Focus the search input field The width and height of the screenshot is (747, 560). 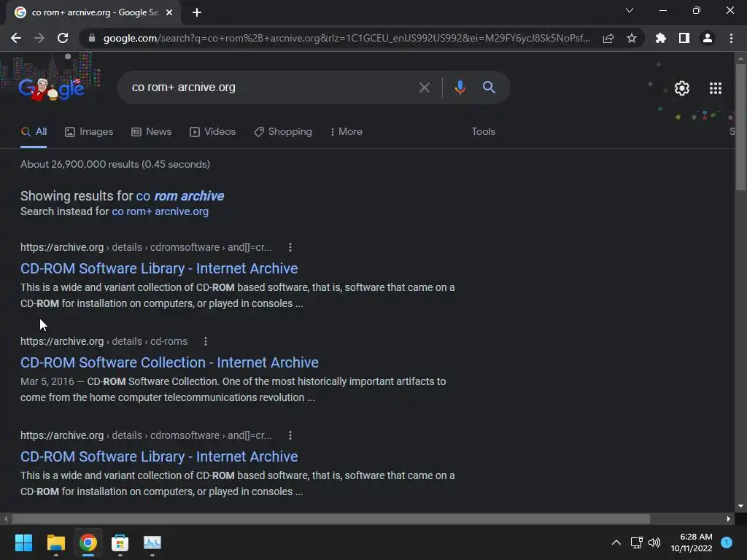coord(271,87)
